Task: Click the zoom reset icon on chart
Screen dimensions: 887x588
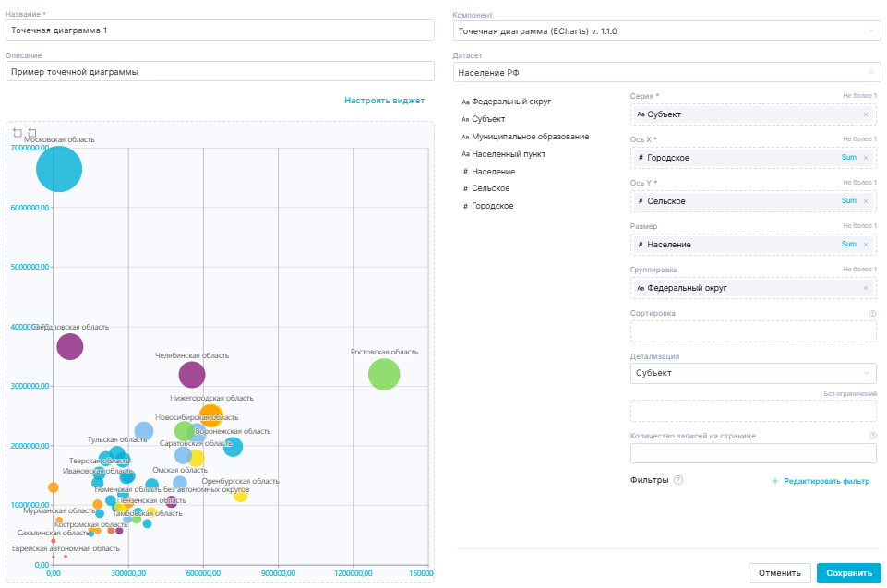Action: pyautogui.click(x=32, y=133)
